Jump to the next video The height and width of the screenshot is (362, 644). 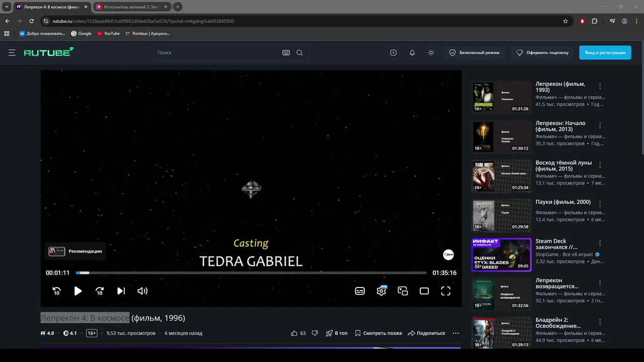pyautogui.click(x=121, y=291)
